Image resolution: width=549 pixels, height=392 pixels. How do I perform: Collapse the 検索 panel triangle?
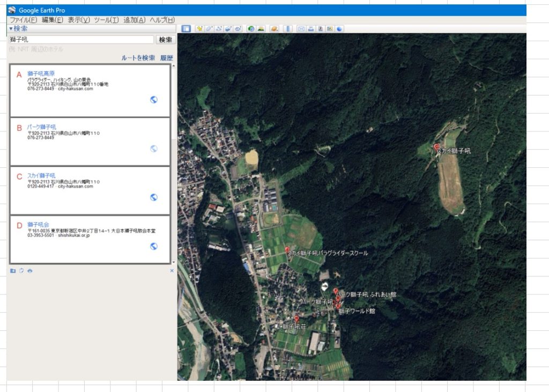(11, 28)
